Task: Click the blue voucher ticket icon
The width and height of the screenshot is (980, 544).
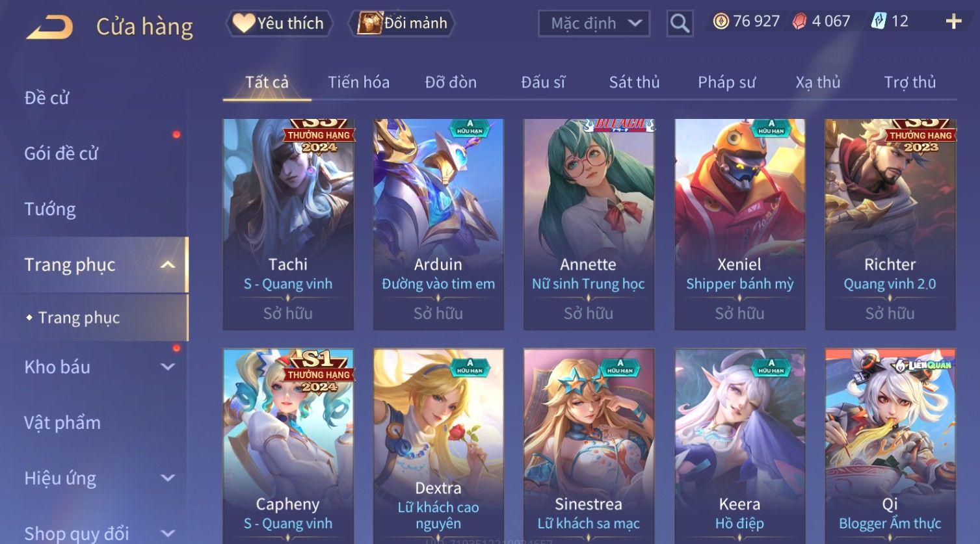Action: [x=879, y=21]
